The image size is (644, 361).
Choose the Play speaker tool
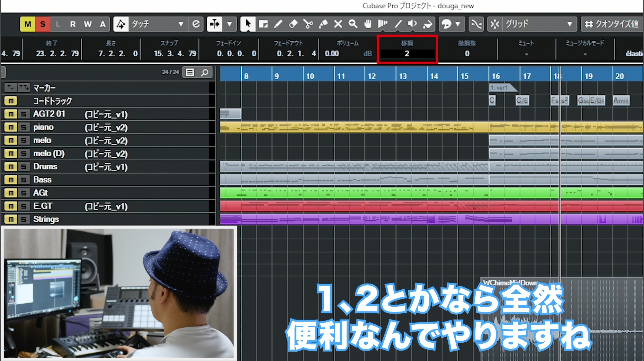pyautogui.click(x=412, y=24)
